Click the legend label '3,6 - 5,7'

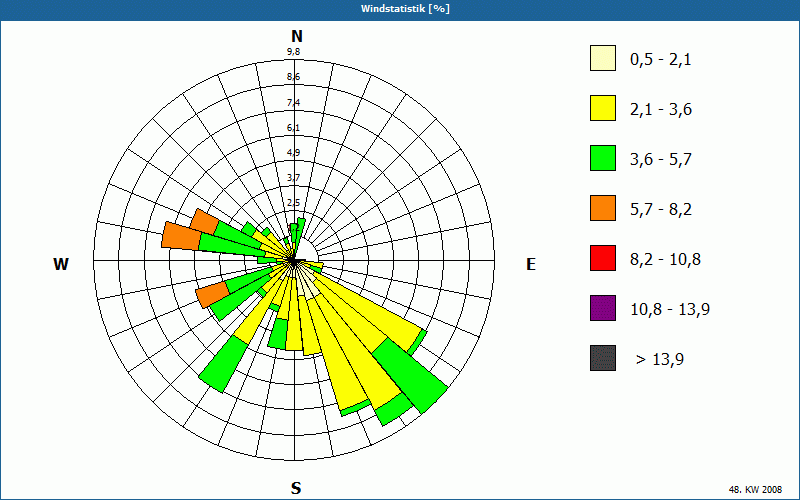661,160
